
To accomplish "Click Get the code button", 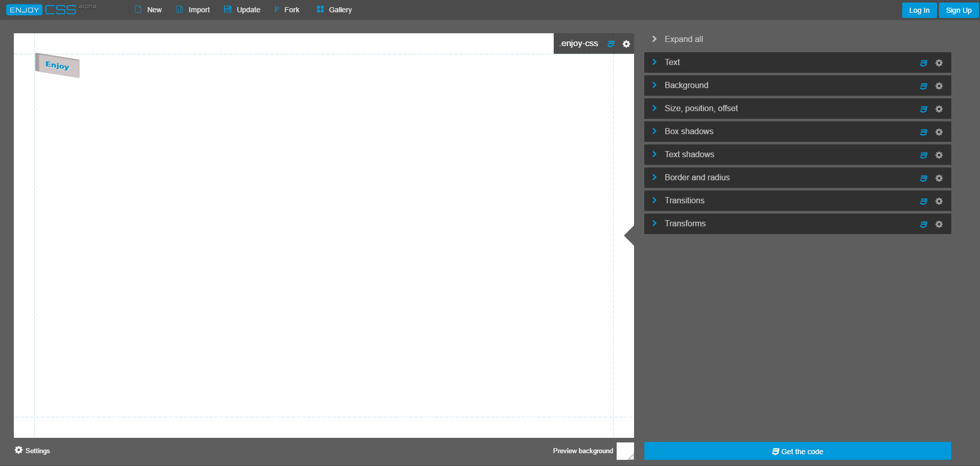I will coord(798,451).
